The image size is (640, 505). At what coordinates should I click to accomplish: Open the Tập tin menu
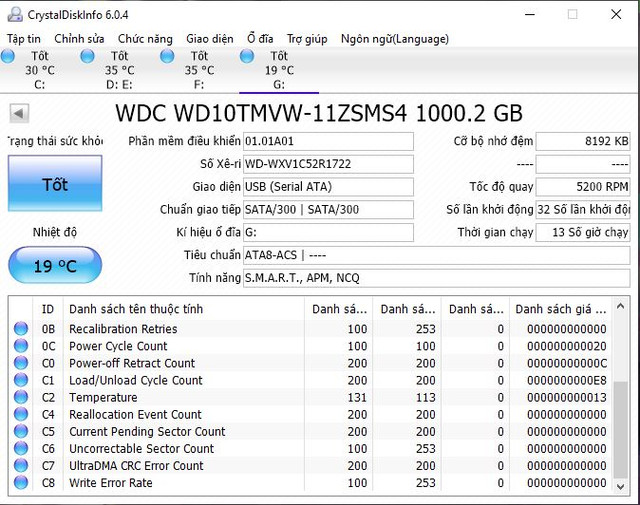pyautogui.click(x=24, y=39)
